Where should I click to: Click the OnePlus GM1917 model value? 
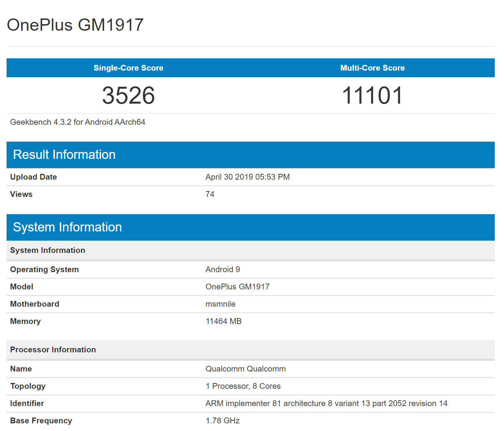click(x=237, y=287)
